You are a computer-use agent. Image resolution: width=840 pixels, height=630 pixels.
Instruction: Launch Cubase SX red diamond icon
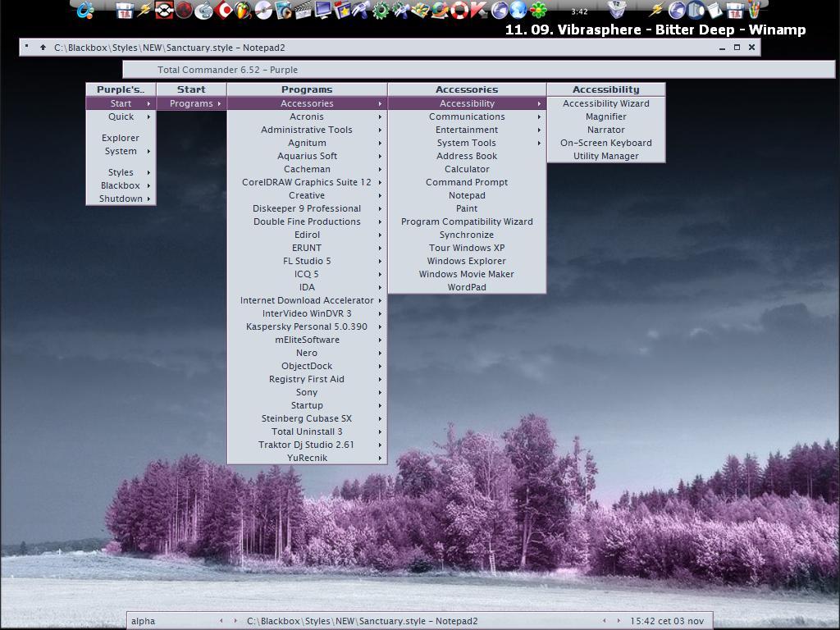[224, 10]
